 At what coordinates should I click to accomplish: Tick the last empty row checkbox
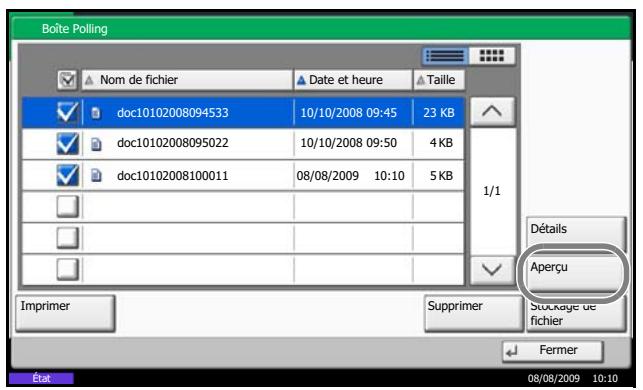coord(68,269)
